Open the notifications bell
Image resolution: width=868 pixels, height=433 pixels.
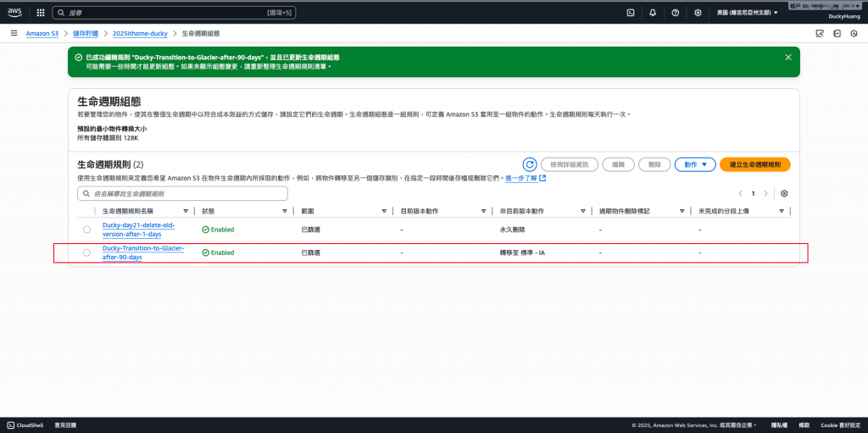653,12
